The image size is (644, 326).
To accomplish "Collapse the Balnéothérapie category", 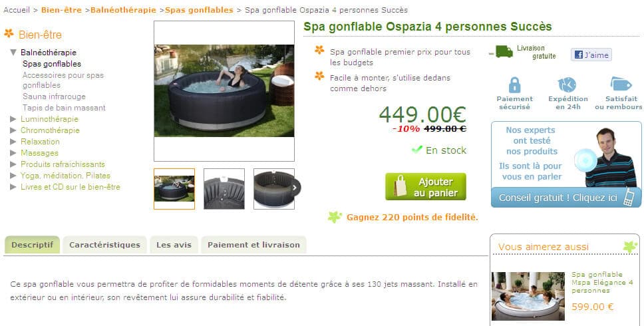I will click(13, 53).
